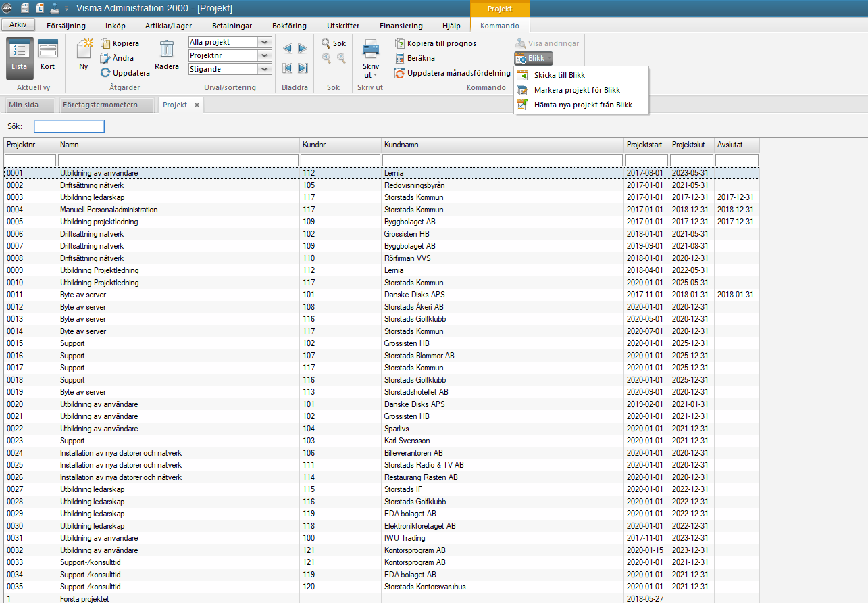The image size is (868, 603).
Task: Open quick access toolbar customize arrow
Action: click(x=67, y=9)
